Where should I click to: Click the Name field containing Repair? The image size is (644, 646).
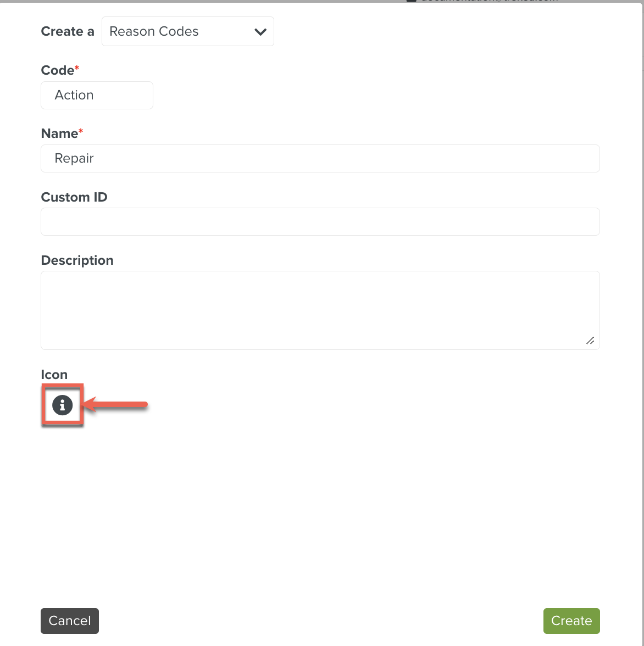320,159
